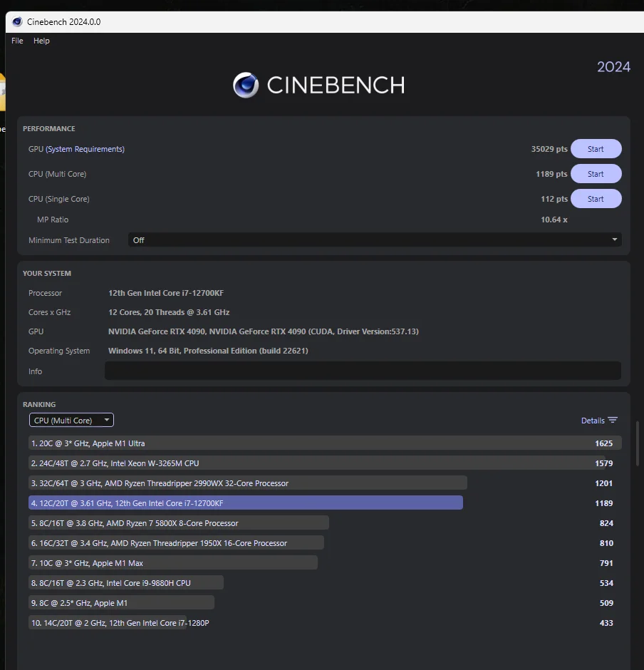Select the Intel Xeon W-3265M ranking row

[x=325, y=463]
